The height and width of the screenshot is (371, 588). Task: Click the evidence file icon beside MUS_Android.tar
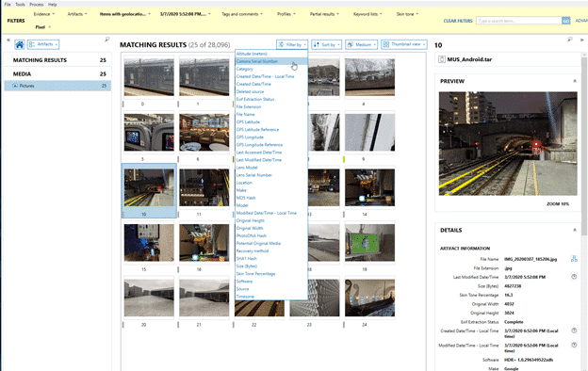[442, 59]
